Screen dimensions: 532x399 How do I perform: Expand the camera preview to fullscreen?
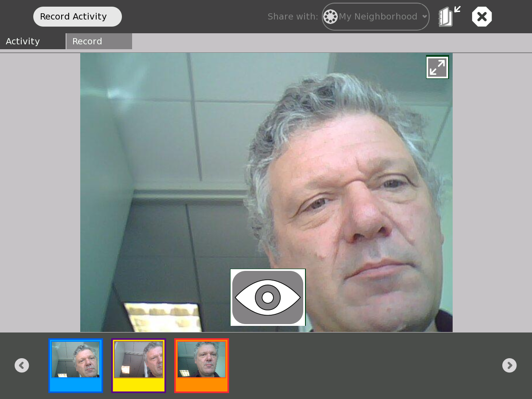click(438, 67)
